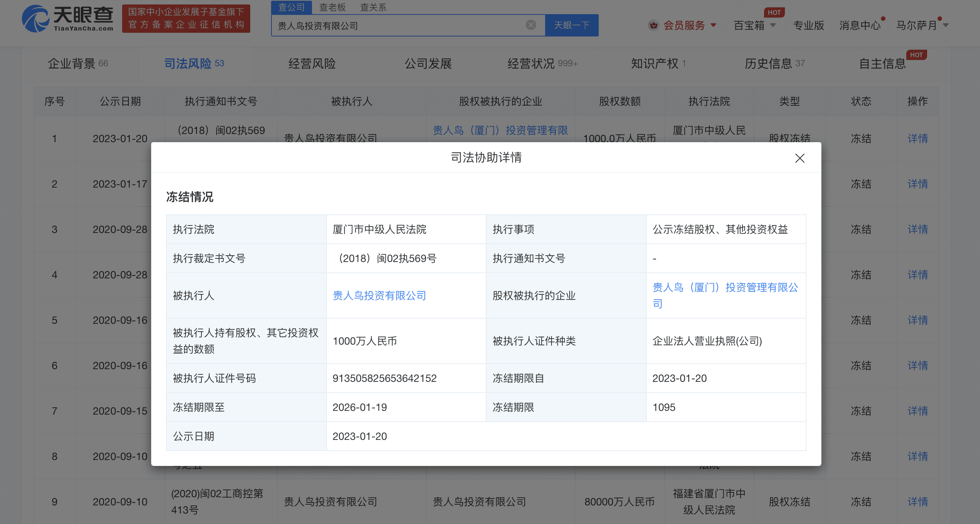Expand the 会员服务 dropdown
The width and height of the screenshot is (980, 524).
[x=713, y=25]
